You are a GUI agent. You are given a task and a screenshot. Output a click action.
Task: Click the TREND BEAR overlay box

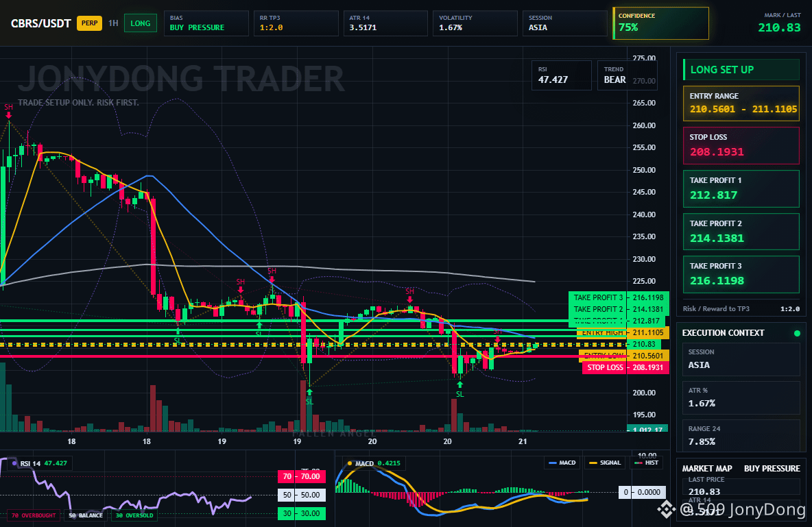click(627, 75)
